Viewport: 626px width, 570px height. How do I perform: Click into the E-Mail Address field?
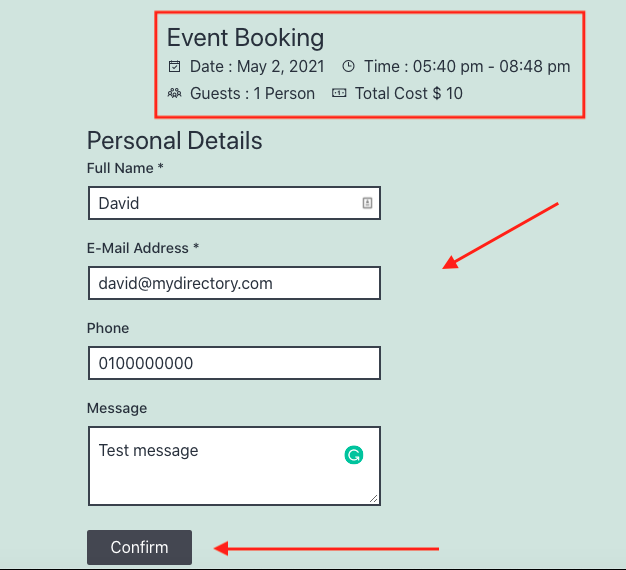tap(234, 283)
